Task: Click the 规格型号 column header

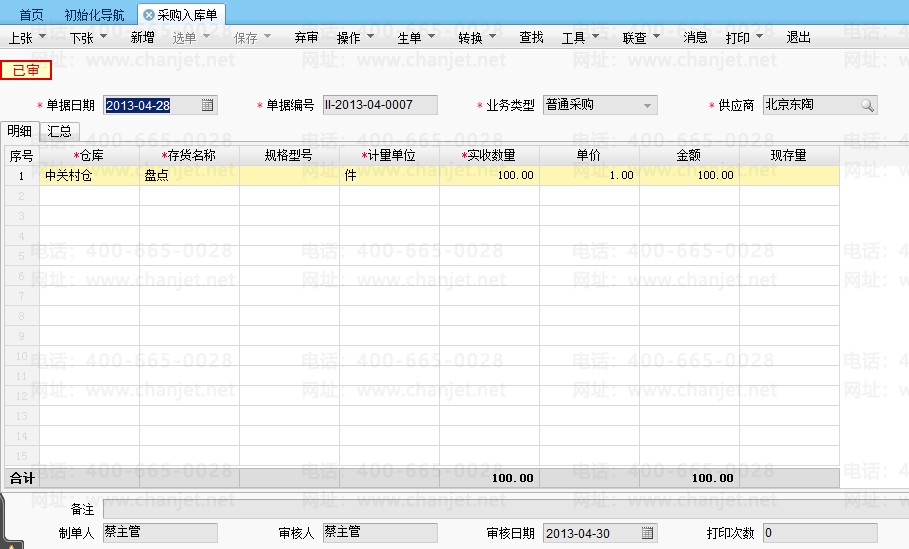Action: [x=289, y=155]
